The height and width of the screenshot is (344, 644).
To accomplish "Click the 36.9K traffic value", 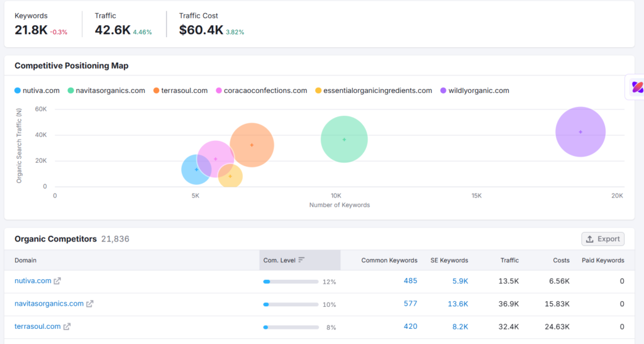I will coord(508,304).
